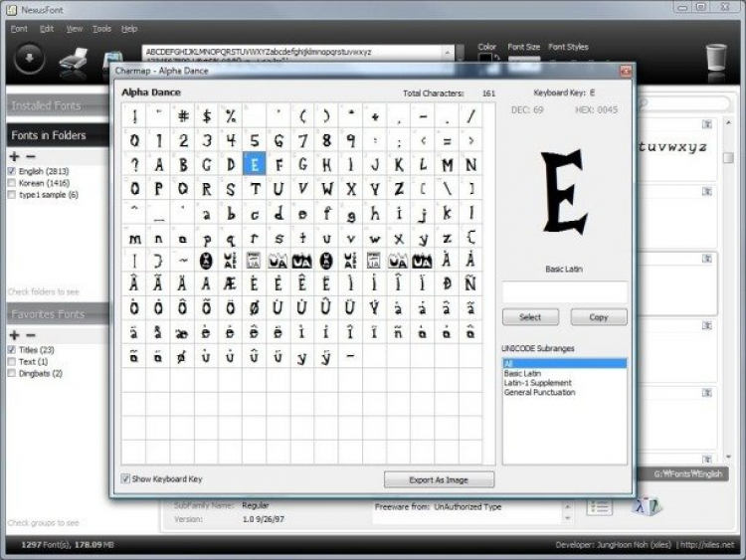
Task: Check the Korean (1416) folder checkbox
Action: (12, 183)
